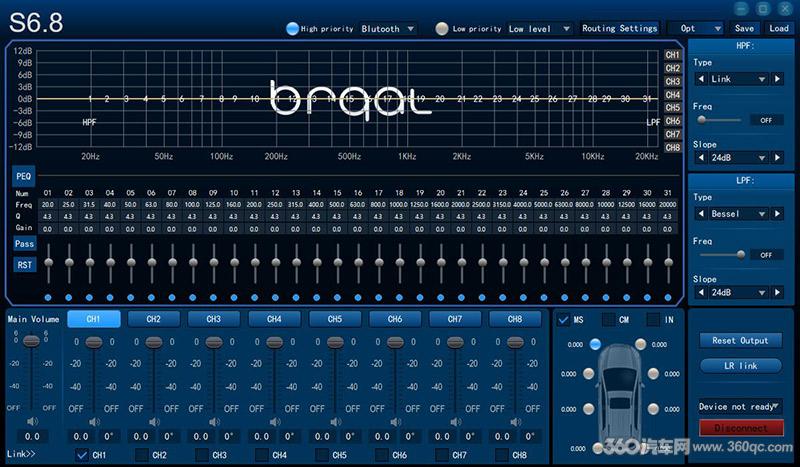The width and height of the screenshot is (800, 467).
Task: Mute CH5 using its speaker icon
Action: [x=335, y=422]
